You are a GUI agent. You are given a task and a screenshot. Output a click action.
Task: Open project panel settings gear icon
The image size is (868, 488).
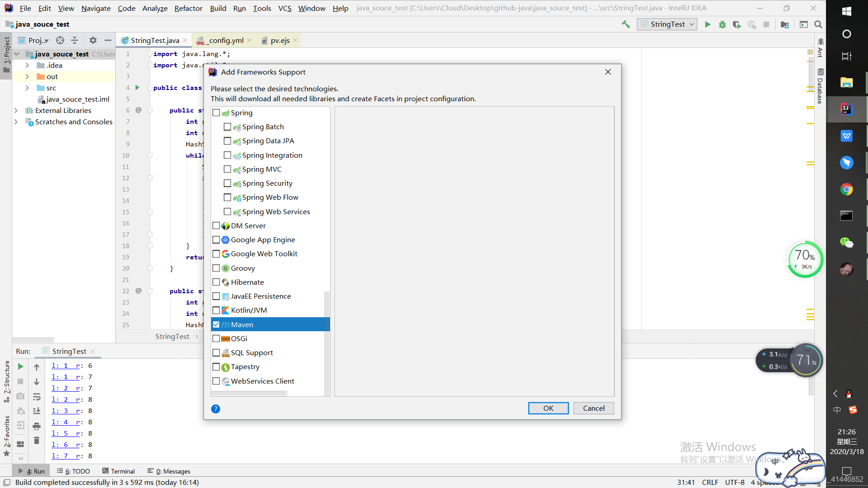(x=93, y=40)
